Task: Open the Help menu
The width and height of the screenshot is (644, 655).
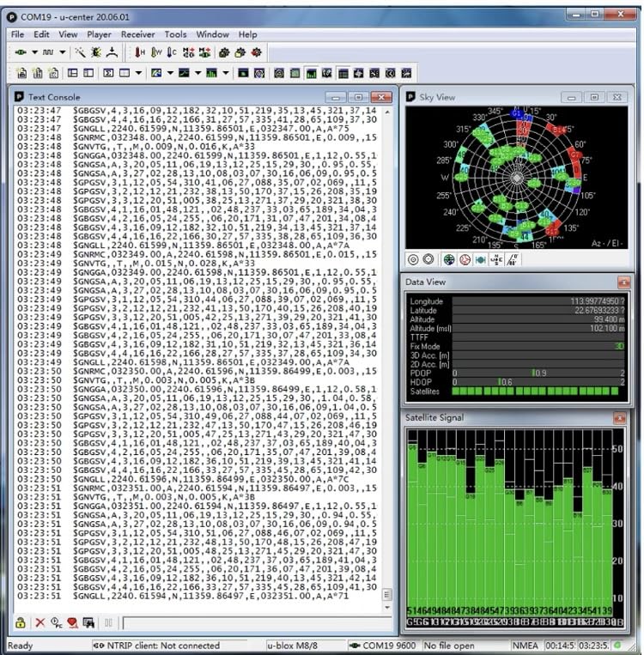Action: tap(248, 34)
